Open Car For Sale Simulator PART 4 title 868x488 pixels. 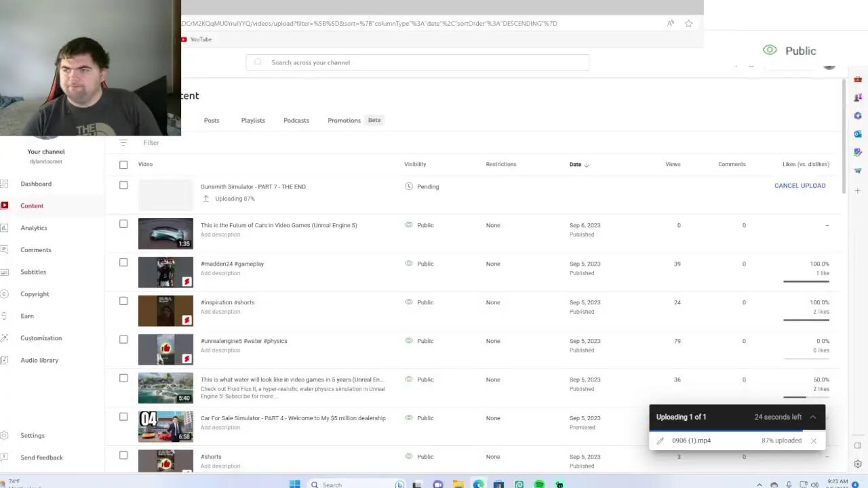[x=293, y=418]
